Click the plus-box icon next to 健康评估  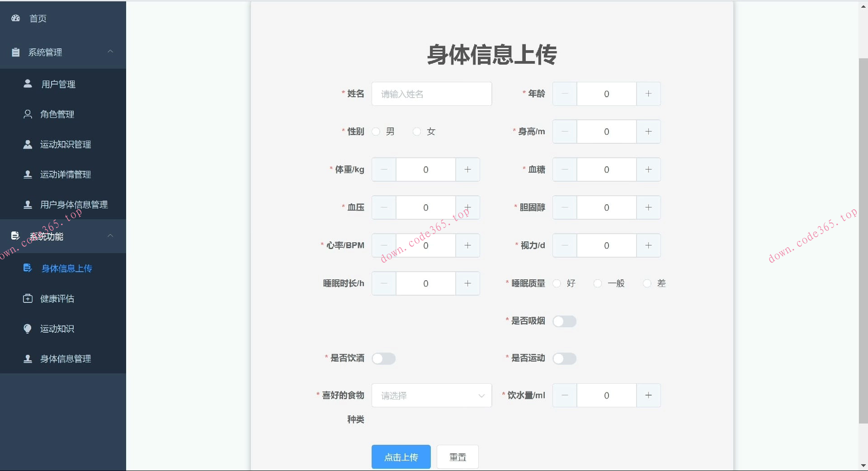point(28,298)
